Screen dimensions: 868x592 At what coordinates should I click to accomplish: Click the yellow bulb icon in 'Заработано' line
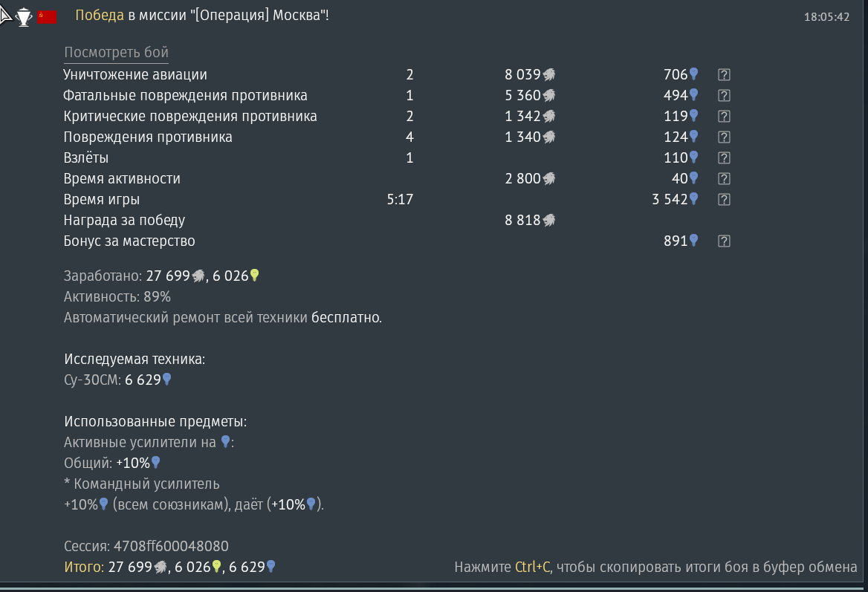(255, 275)
